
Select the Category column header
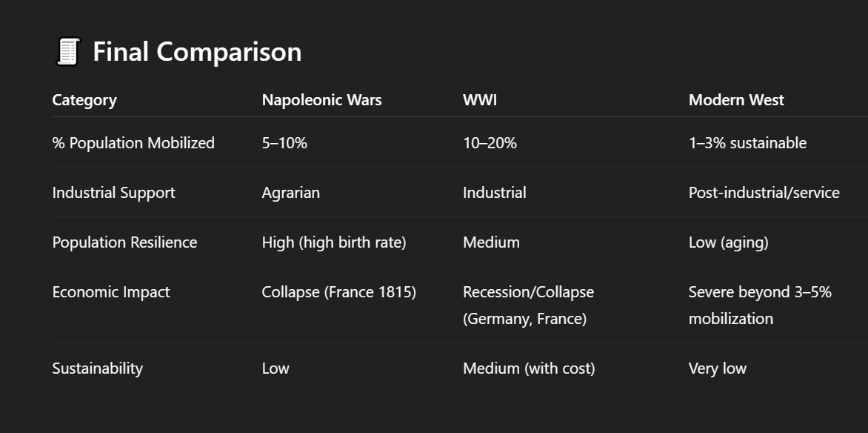pyautogui.click(x=84, y=100)
